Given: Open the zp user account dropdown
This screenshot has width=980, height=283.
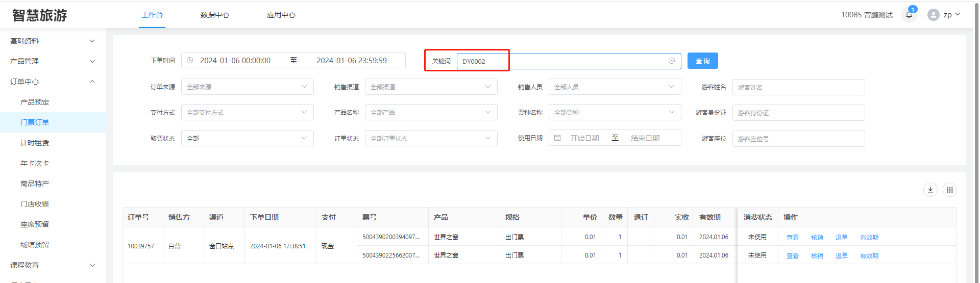Looking at the screenshot, I should click(951, 15).
